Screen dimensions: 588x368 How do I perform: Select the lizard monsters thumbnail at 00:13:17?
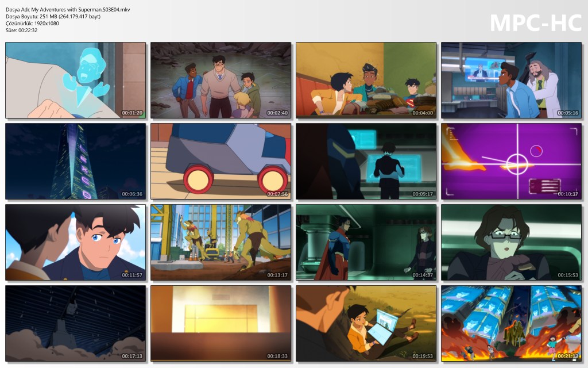[x=221, y=243]
